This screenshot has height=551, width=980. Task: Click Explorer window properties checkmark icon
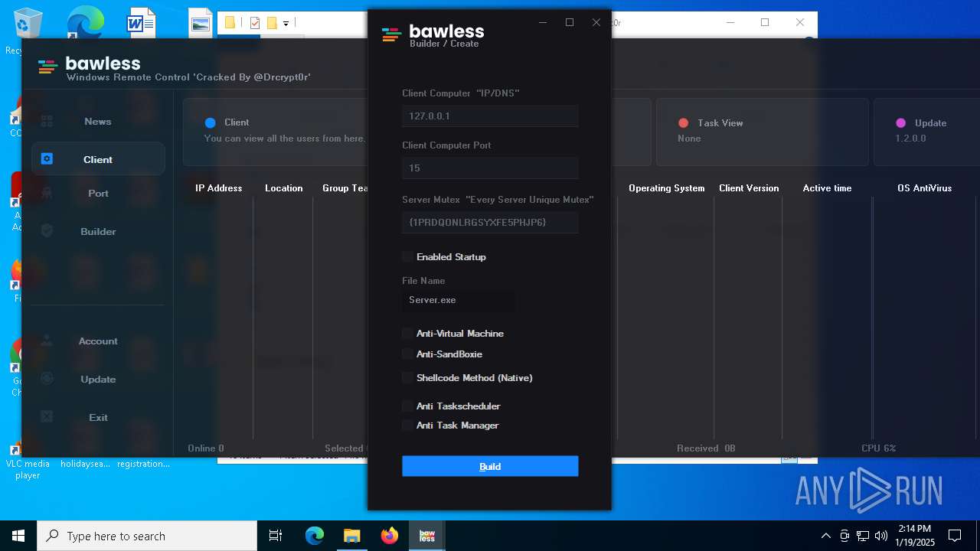(255, 23)
